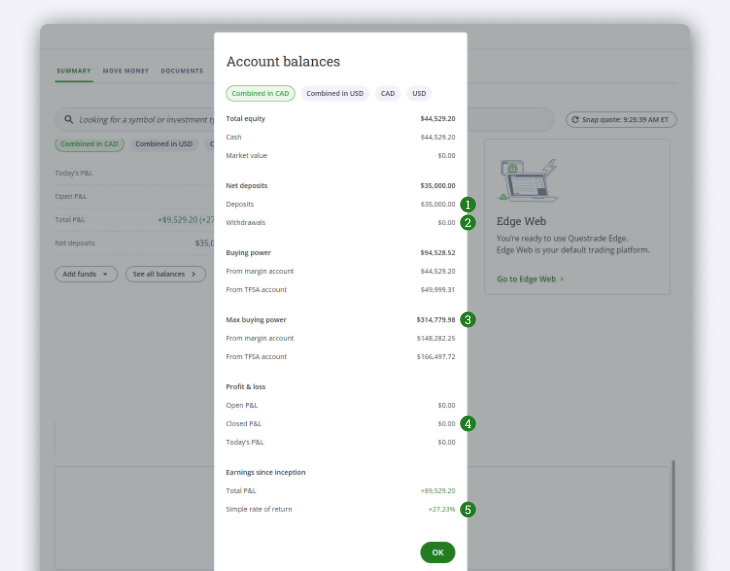Click the Edge Web laptop illustration
The image size is (730, 571).
tap(527, 180)
